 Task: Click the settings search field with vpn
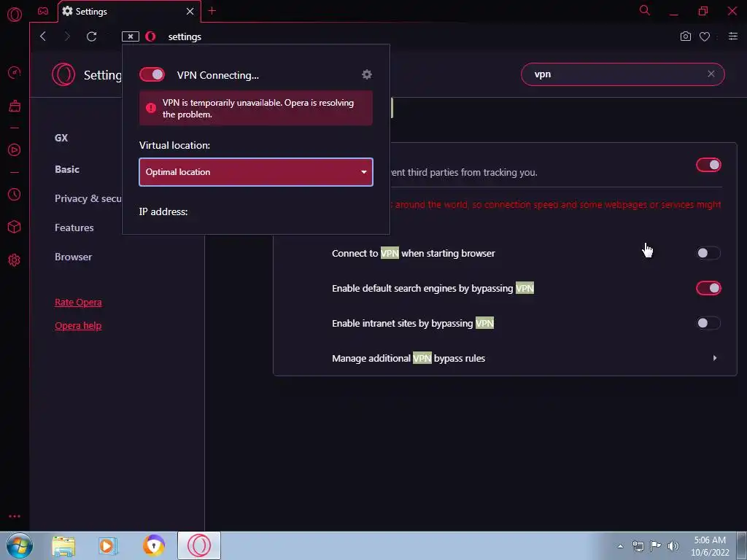tap(623, 74)
